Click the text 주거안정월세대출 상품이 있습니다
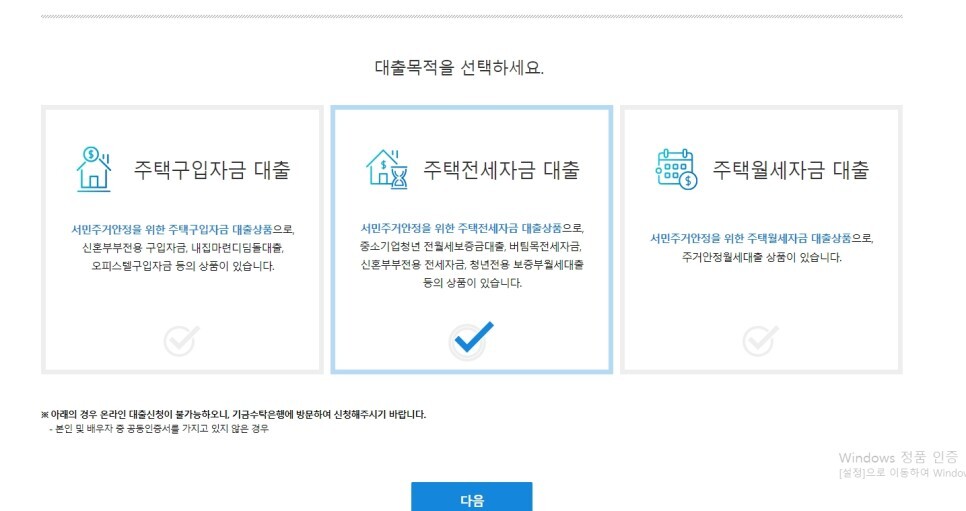The width and height of the screenshot is (966, 511). (x=761, y=257)
